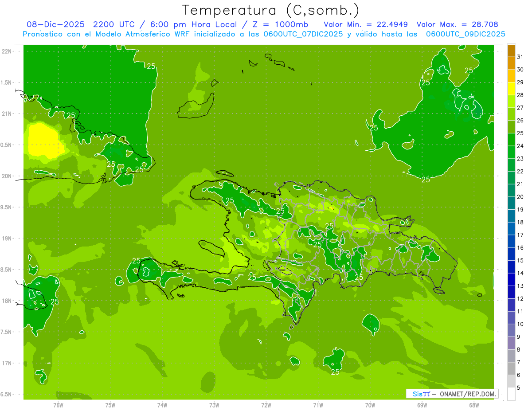Screen dimensions: 532x411
Task: Click the color scale label "26"
Action: 520,121
